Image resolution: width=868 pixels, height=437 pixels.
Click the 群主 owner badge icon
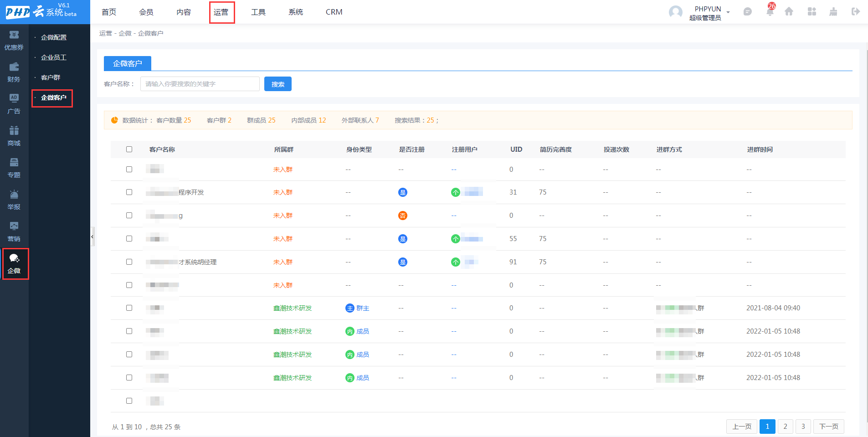pyautogui.click(x=350, y=308)
